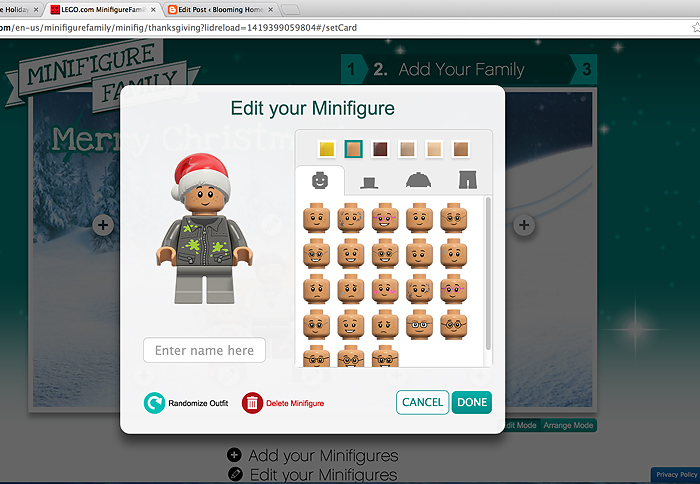The height and width of the screenshot is (484, 700).
Task: Click the 'Edit your Minifigures' pencil icon
Action: [x=235, y=474]
